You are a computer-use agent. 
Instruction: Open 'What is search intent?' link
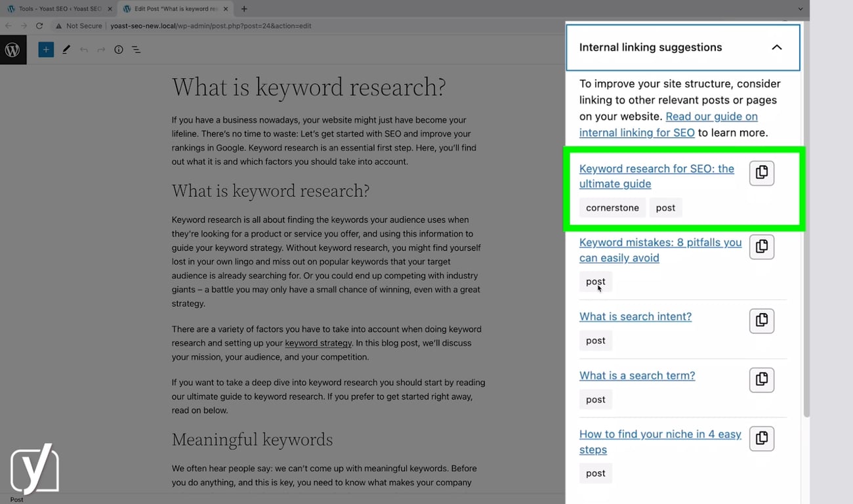point(635,316)
